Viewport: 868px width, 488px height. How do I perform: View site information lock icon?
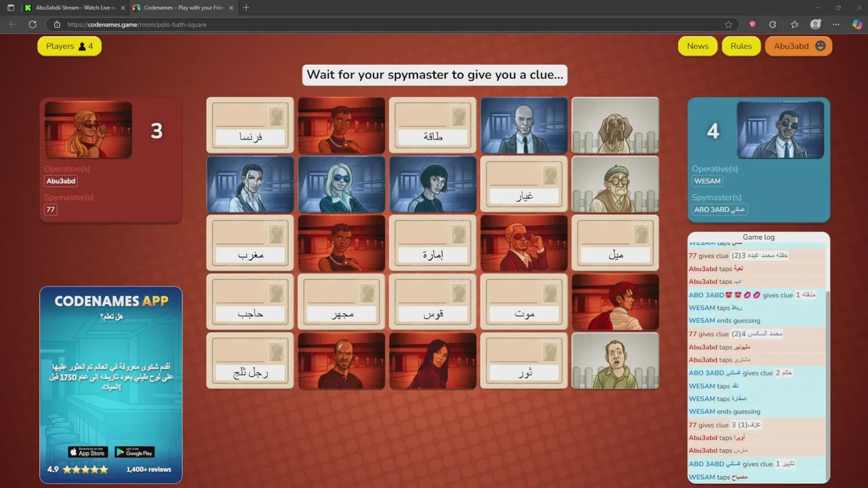point(57,24)
